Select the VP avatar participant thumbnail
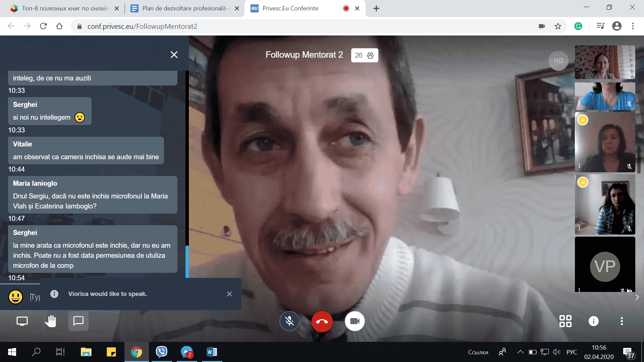The width and height of the screenshot is (644, 362). click(x=605, y=266)
